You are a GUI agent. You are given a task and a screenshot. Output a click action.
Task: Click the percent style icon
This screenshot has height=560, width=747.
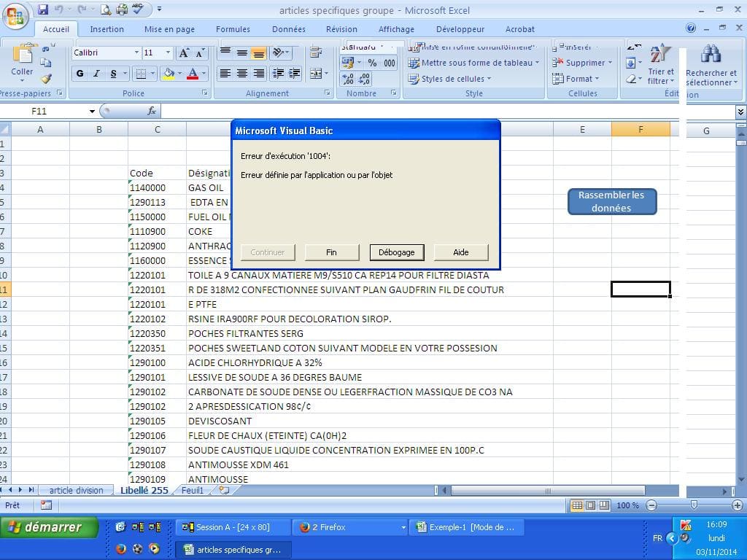point(372,63)
